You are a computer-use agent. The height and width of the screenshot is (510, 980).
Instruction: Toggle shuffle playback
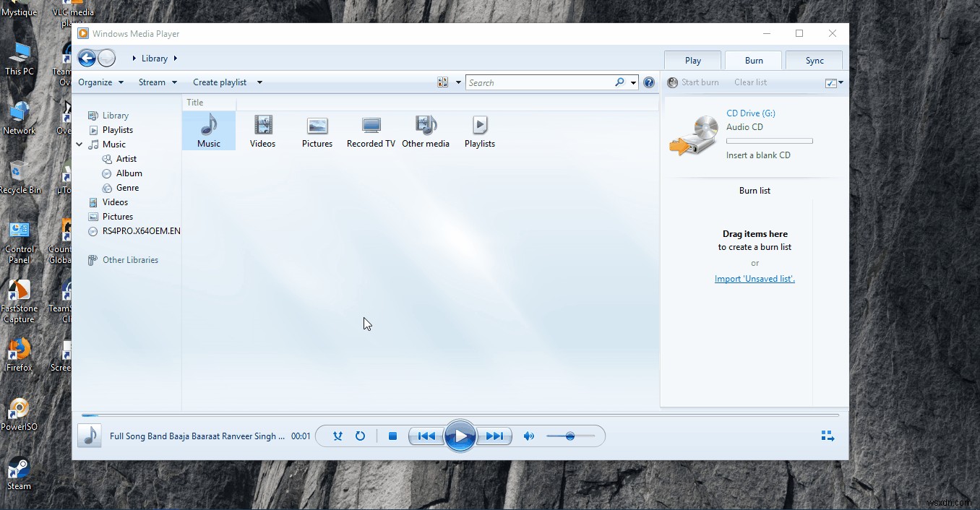pos(338,436)
